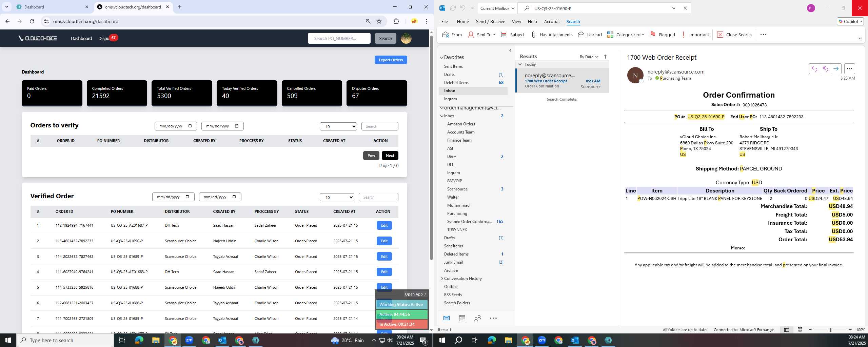Click zoom in plus on Outlook status bar
Viewport: 868px width, 347px height.
[850, 330]
